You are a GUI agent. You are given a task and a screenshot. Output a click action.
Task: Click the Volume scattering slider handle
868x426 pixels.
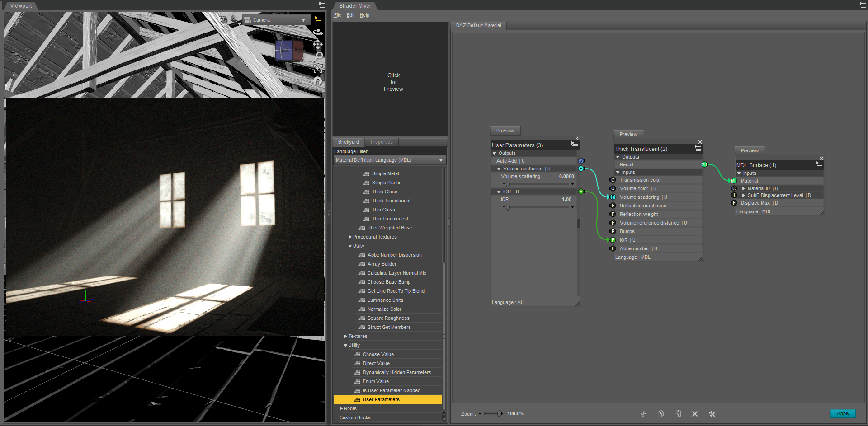click(508, 184)
